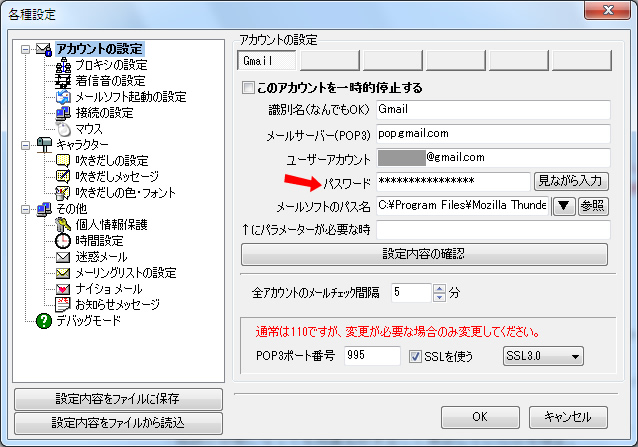Image resolution: width=638 pixels, height=447 pixels.
Task: Click the 吹きだしメッセージ pencil note icon
Action: [x=63, y=177]
